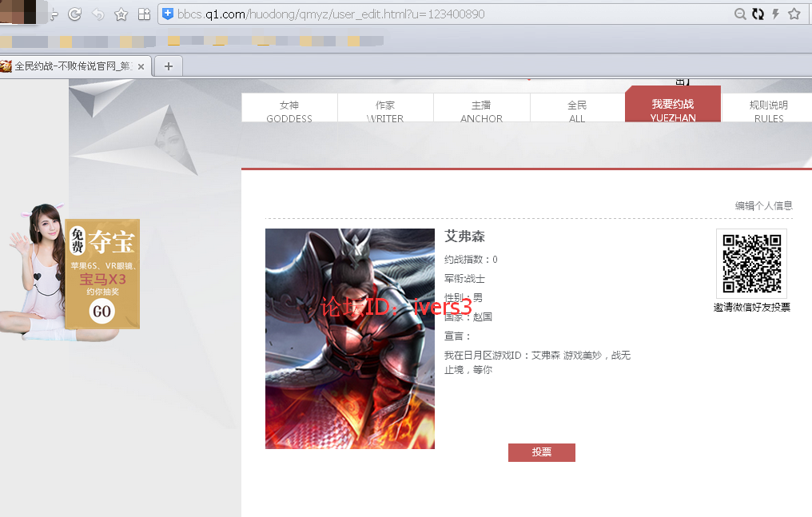Click the 国家：赵国 text
Screen dimensions: 812x517
point(468,316)
